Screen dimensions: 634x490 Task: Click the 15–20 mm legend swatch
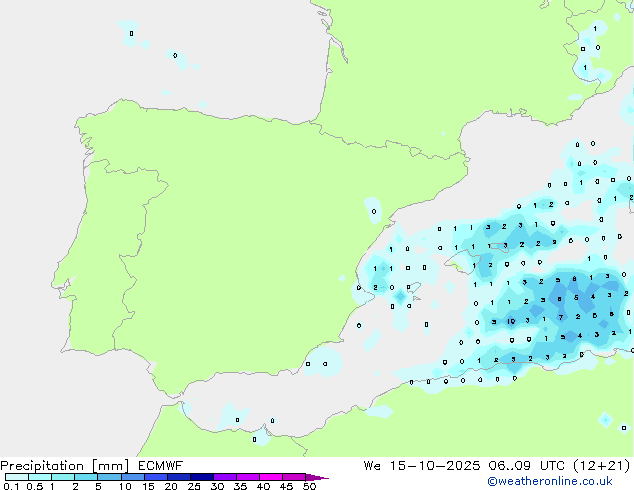tap(155, 477)
